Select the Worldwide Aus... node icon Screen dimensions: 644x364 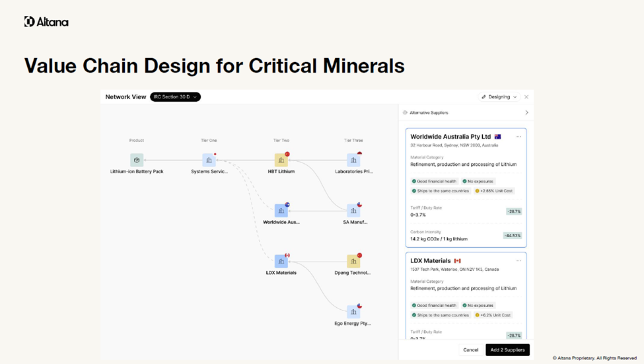(281, 211)
